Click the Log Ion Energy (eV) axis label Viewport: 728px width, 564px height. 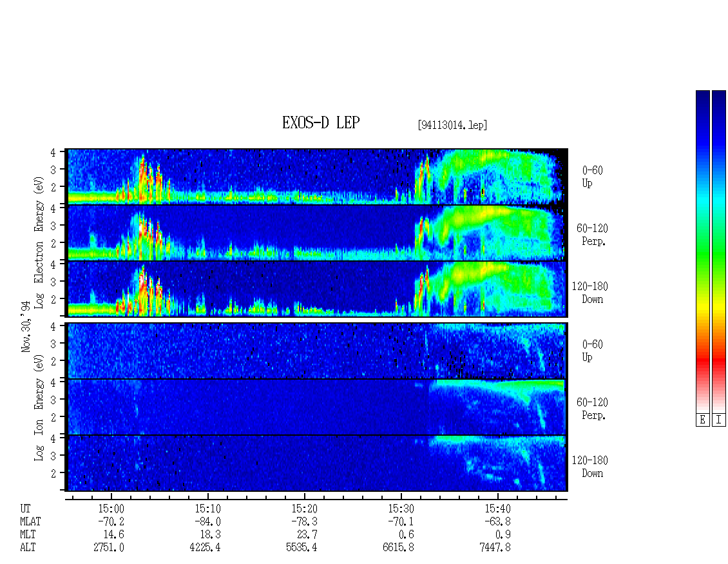(x=39, y=408)
